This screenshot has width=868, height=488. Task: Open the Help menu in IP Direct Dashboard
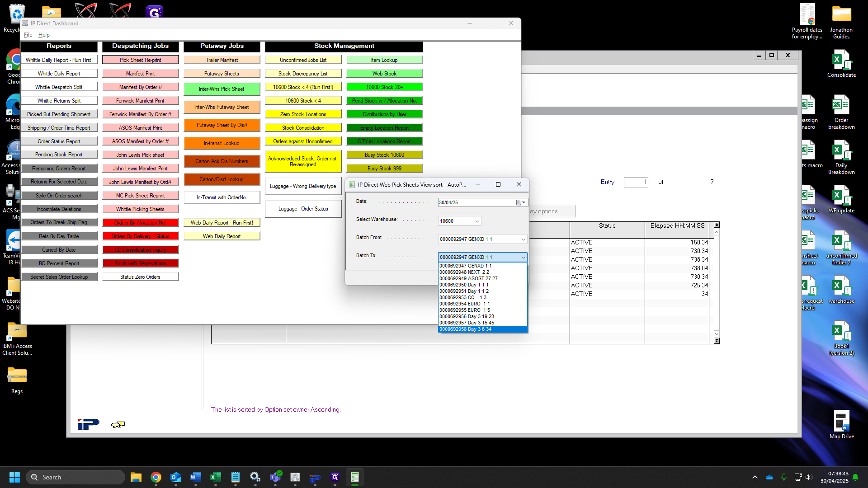pos(44,35)
